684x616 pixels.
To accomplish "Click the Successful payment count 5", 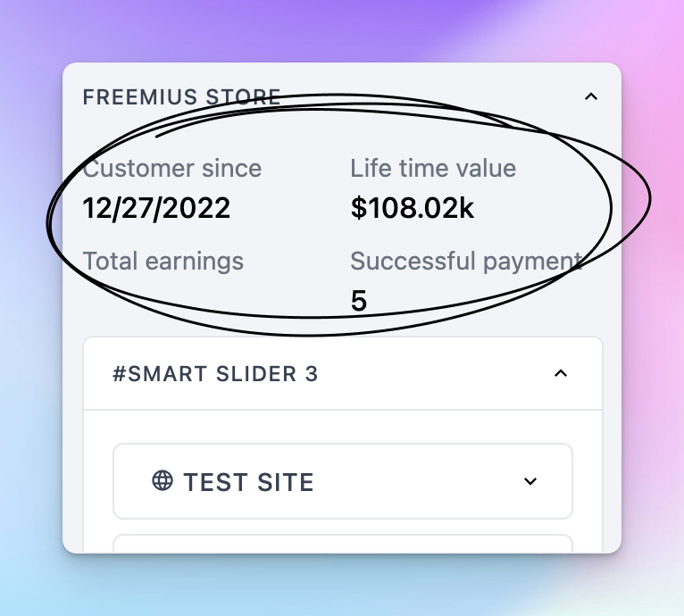I will tap(359, 301).
